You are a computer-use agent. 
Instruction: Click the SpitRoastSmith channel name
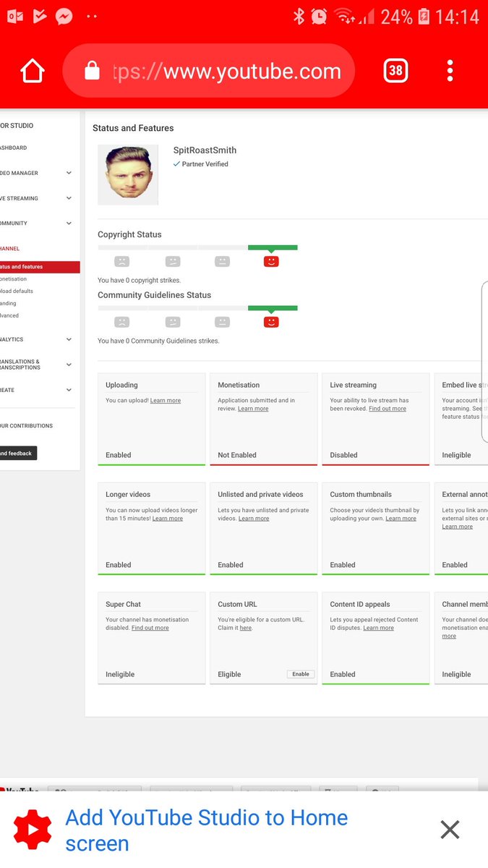(x=205, y=150)
